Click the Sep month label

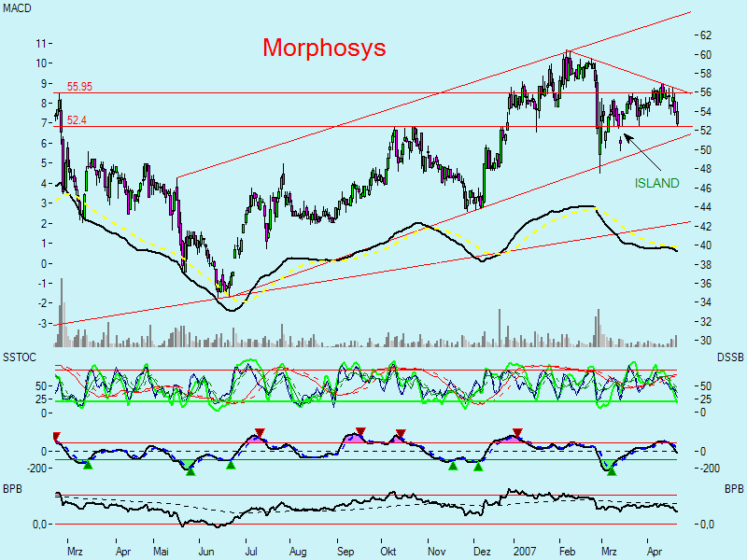pyautogui.click(x=345, y=552)
